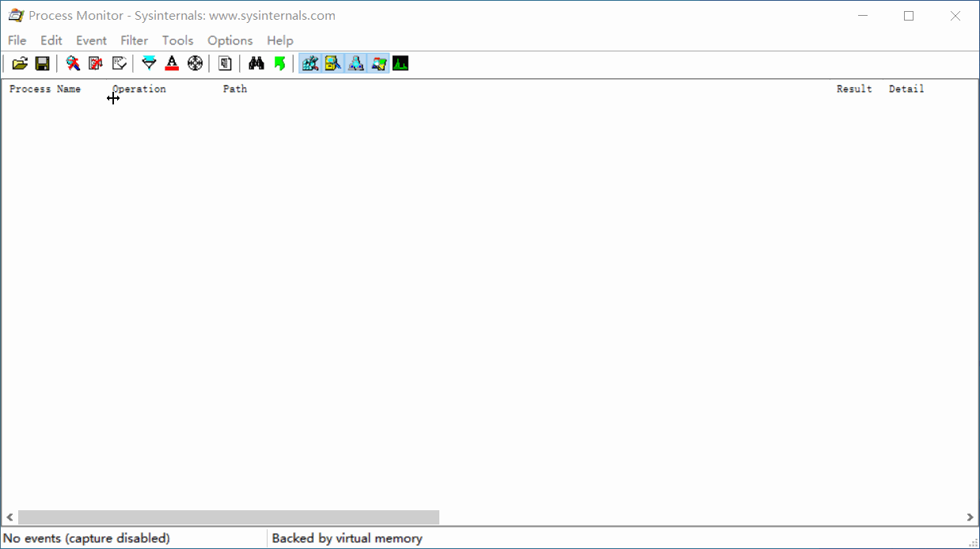
Task: Click the horizontal scrollbar right arrow
Action: (970, 517)
